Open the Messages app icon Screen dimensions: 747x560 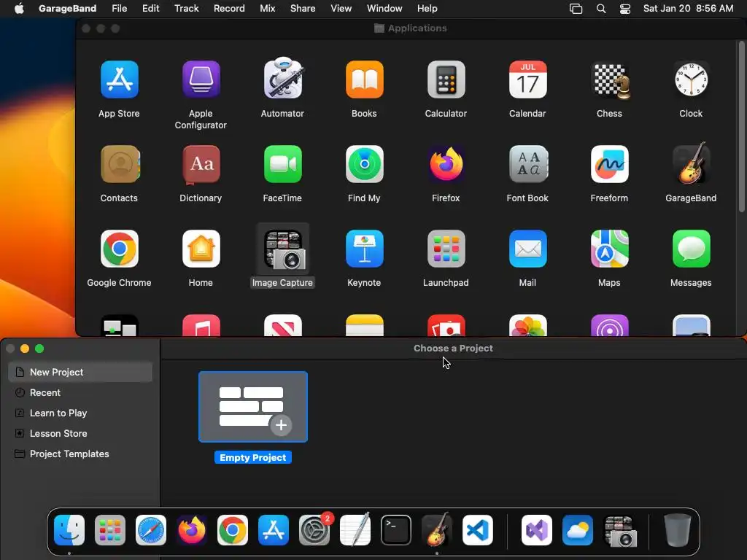[692, 249]
